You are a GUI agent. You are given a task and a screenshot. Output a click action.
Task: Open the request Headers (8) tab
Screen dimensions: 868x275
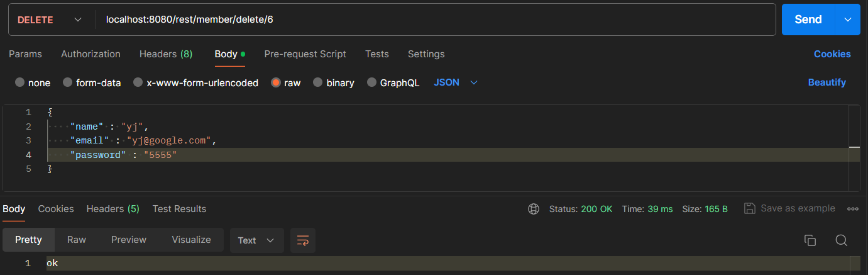[166, 54]
